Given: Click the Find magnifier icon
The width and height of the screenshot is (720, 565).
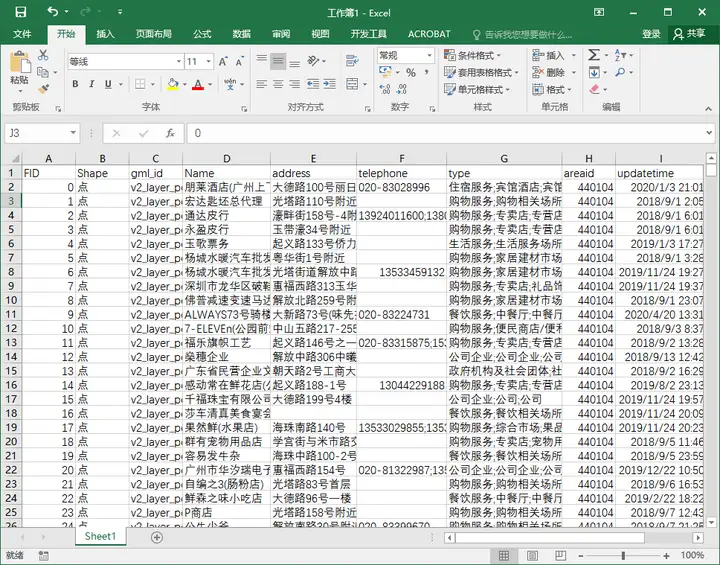Looking at the screenshot, I should click(620, 72).
